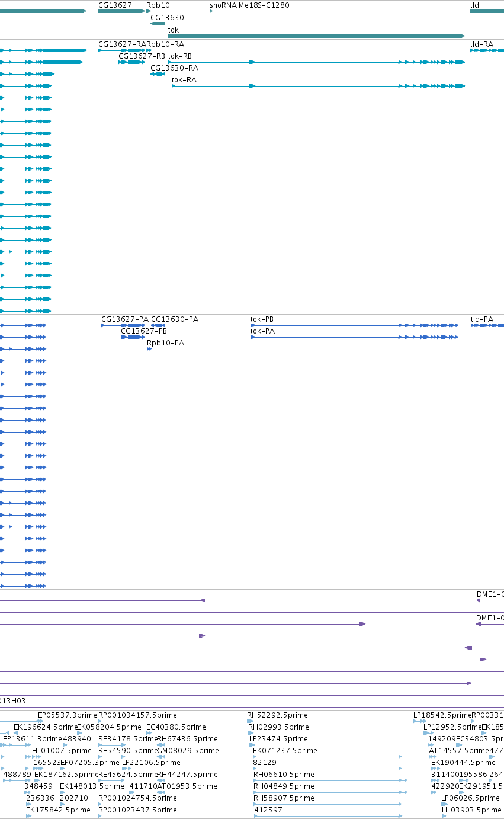504x819 pixels.
Task: Select the 412597 feature label
Action: point(268,810)
